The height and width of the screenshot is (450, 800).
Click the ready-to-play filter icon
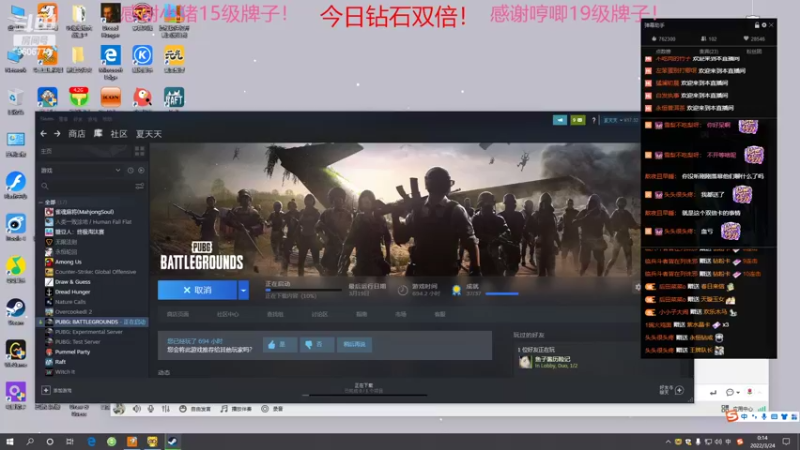click(141, 170)
